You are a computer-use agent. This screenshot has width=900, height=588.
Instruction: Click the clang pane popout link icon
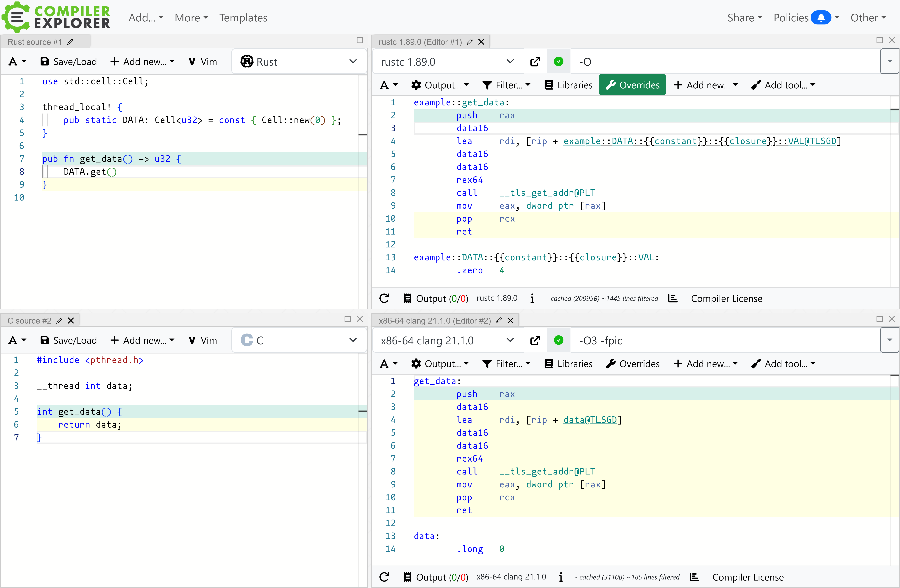click(x=535, y=341)
